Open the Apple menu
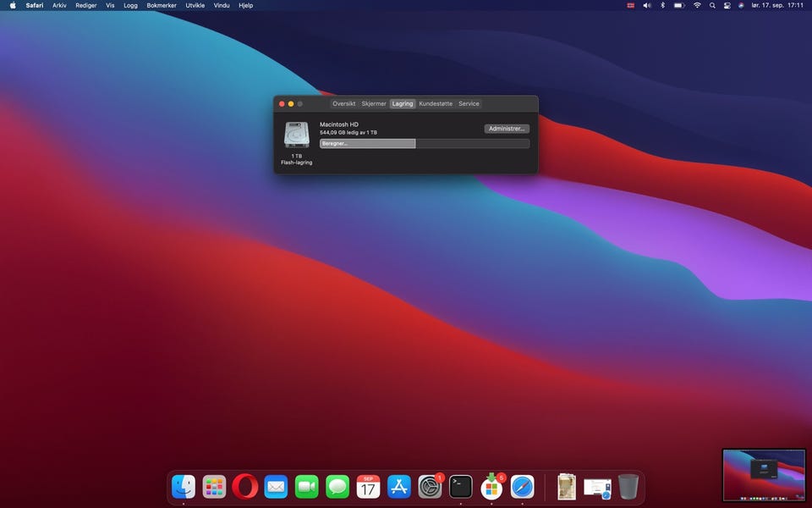This screenshot has height=508, width=812. pos(13,5)
